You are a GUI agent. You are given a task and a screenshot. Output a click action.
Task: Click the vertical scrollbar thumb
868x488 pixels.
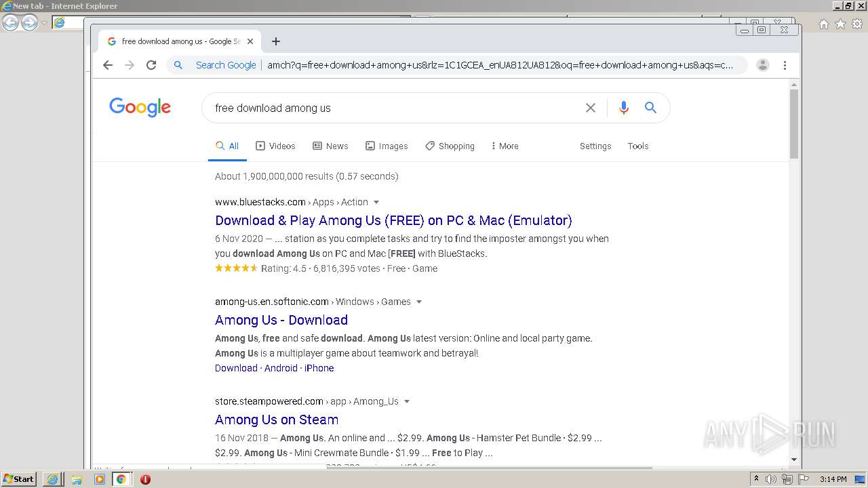(794, 124)
